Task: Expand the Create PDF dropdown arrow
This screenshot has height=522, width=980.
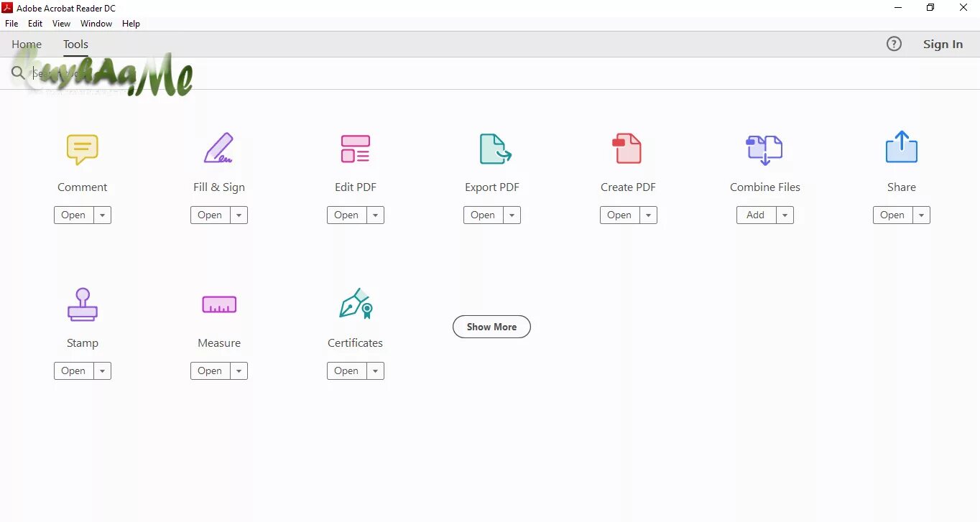Action: [649, 215]
